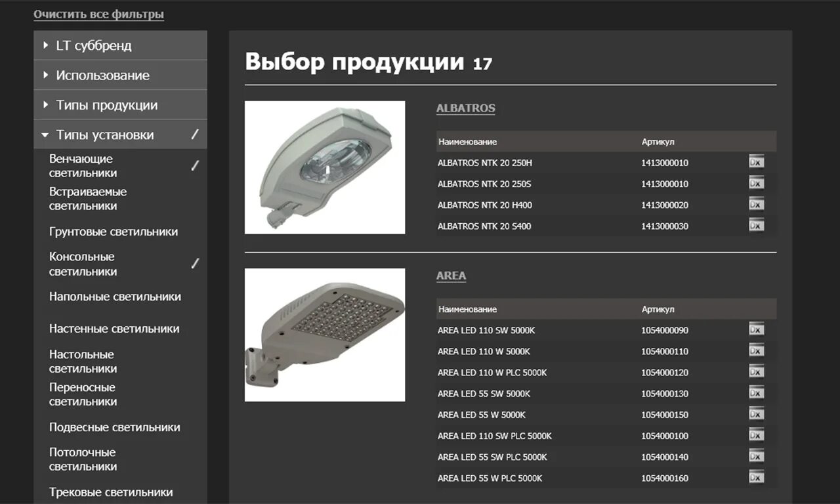Image resolution: width=840 pixels, height=504 pixels.
Task: Deselect the Консольные светильники filter checkmark
Action: (x=194, y=263)
